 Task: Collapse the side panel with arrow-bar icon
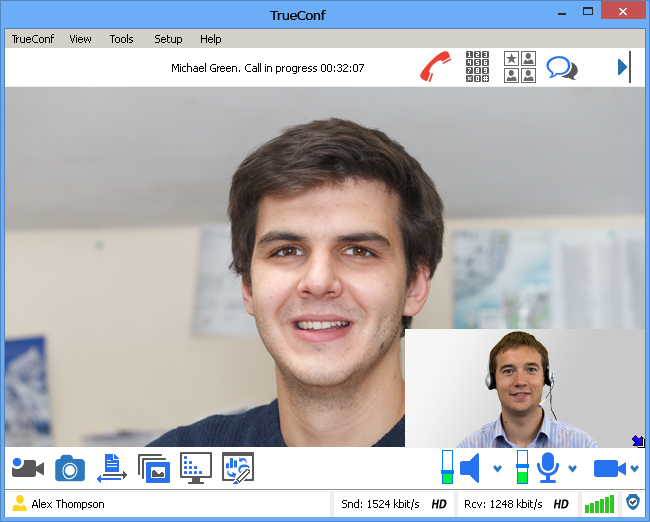click(624, 67)
